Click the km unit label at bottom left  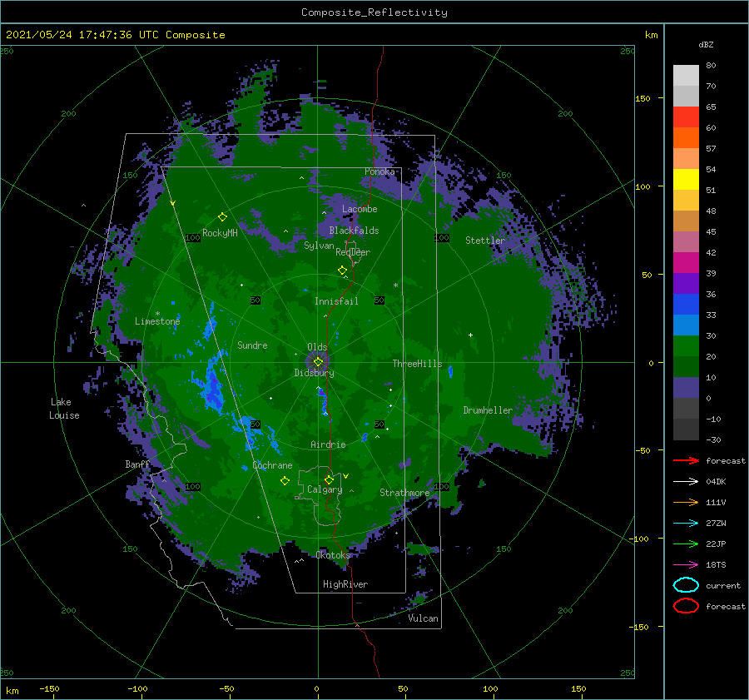[x=12, y=691]
